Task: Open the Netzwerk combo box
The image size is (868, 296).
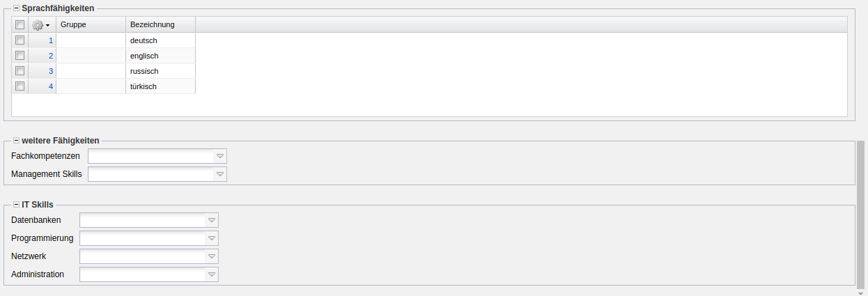Action: pos(211,256)
